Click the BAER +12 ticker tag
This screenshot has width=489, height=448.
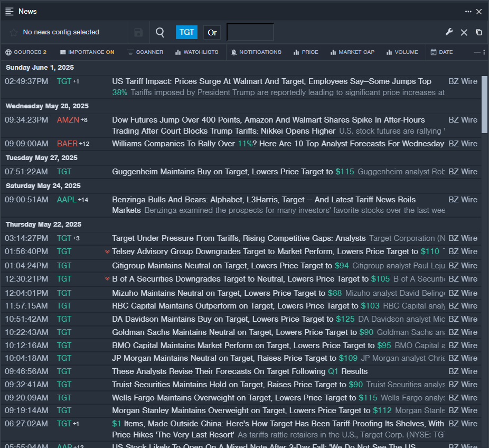(x=73, y=144)
